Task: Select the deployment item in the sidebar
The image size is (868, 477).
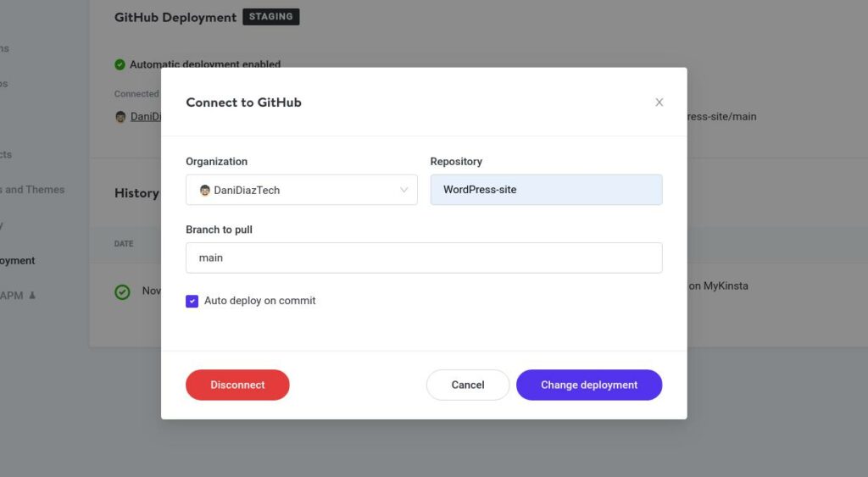Action: (17, 261)
